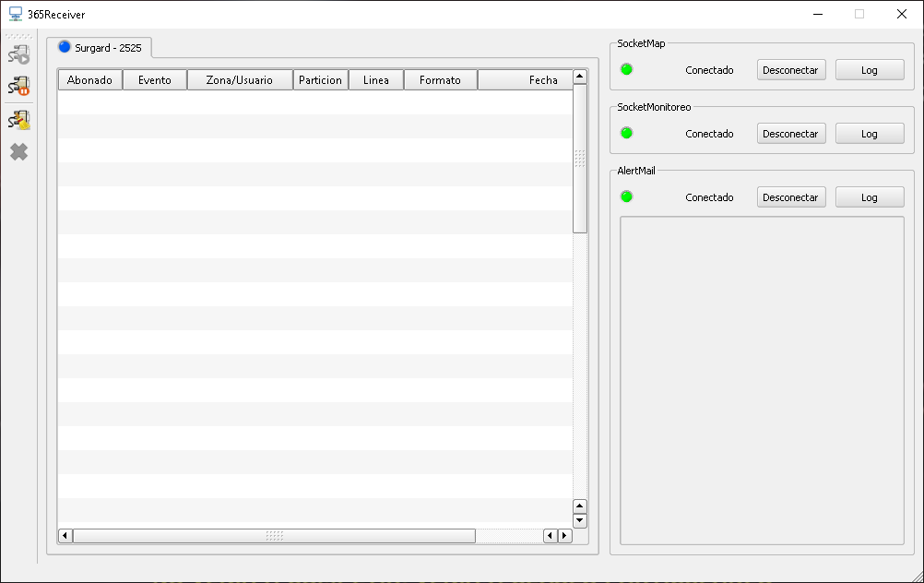Toggle the SocketMap green status light
Viewport: 924px width, 583px height.
[x=627, y=69]
